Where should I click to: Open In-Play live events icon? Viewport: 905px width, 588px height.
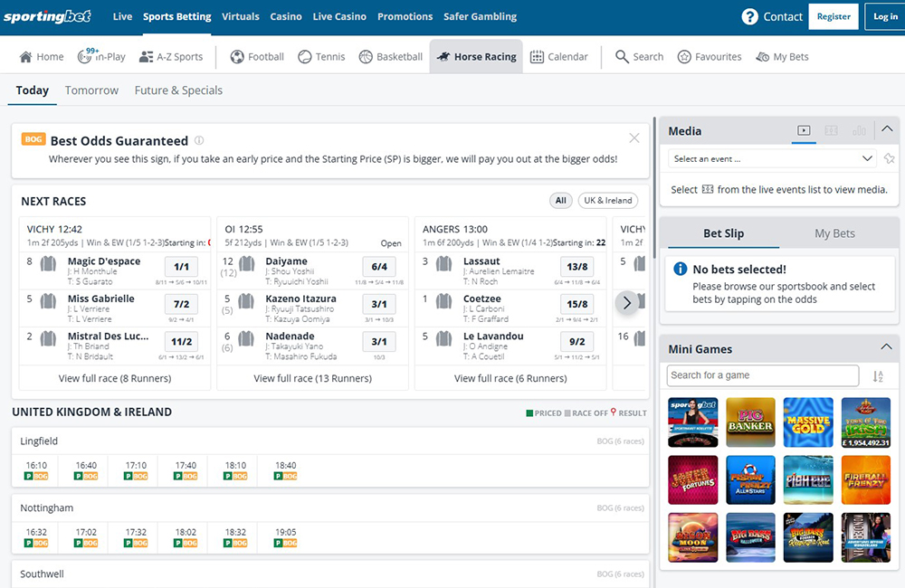[x=85, y=56]
